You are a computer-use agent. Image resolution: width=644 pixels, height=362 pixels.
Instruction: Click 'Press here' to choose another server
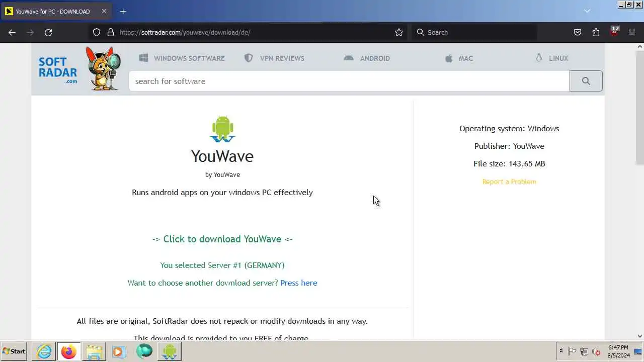pyautogui.click(x=299, y=283)
